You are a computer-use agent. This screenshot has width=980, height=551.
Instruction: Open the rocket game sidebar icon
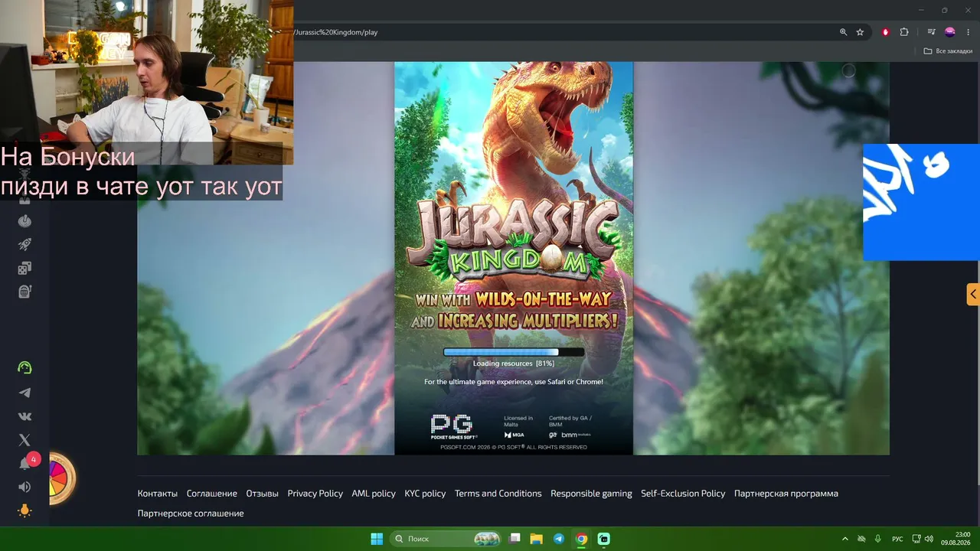click(x=24, y=245)
